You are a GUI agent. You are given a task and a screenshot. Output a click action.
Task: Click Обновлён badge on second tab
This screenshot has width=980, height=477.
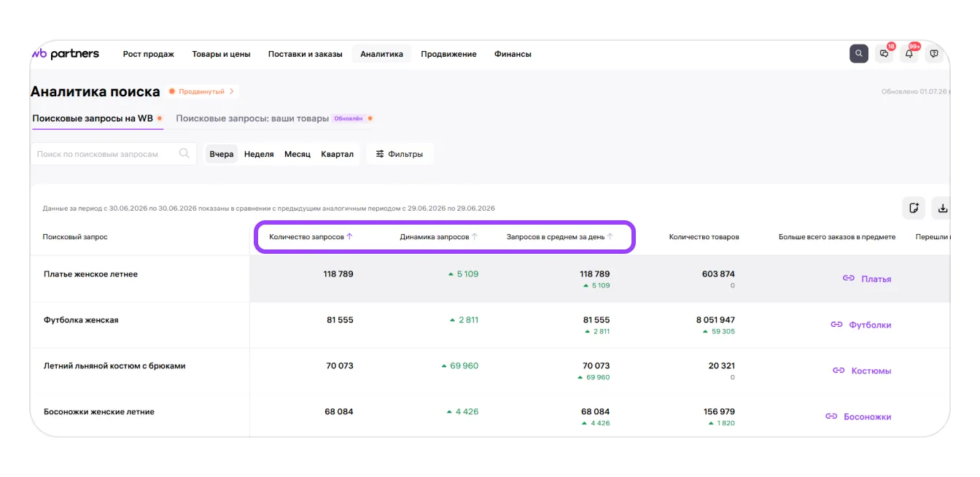pyautogui.click(x=348, y=118)
